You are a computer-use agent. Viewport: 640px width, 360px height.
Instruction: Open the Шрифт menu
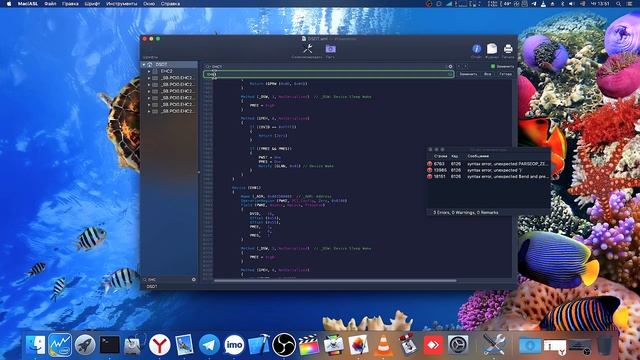(92, 4)
